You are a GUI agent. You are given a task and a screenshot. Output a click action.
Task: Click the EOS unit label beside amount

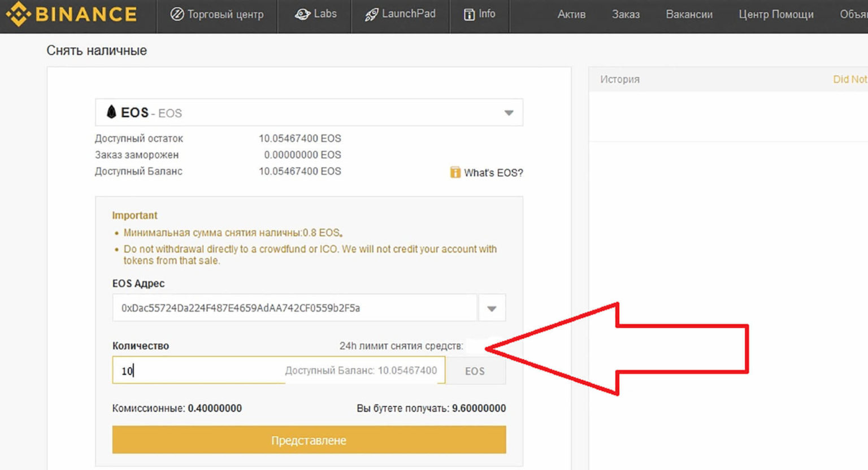[475, 371]
